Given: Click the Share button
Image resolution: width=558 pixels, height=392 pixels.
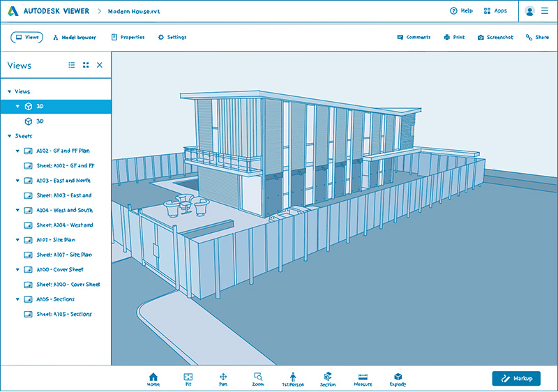Looking at the screenshot, I should coord(537,37).
